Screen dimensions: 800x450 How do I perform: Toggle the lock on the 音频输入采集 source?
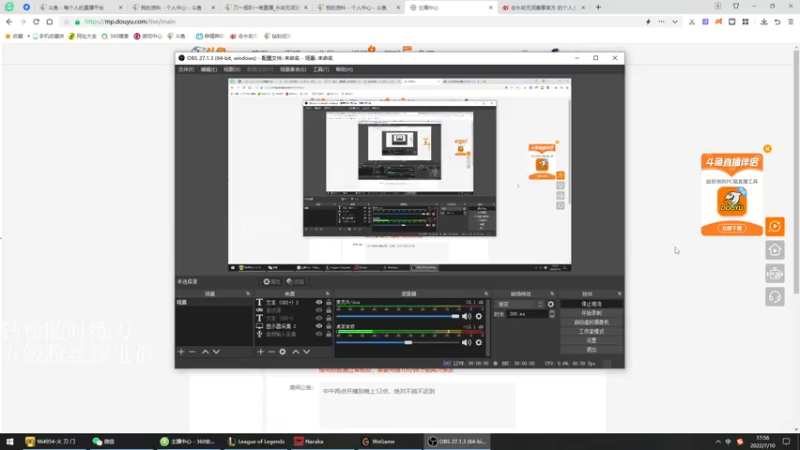click(x=329, y=334)
